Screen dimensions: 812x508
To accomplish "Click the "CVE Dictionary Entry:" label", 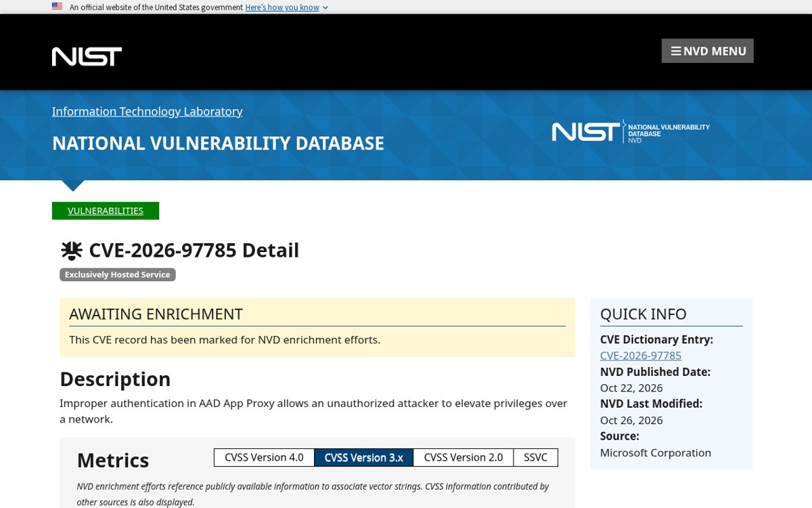I will point(656,339).
